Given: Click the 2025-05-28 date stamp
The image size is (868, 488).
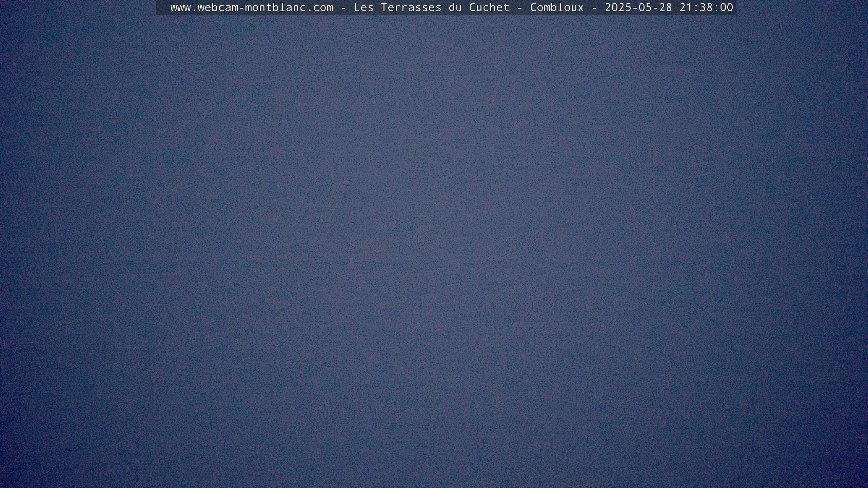Looking at the screenshot, I should click(638, 7).
